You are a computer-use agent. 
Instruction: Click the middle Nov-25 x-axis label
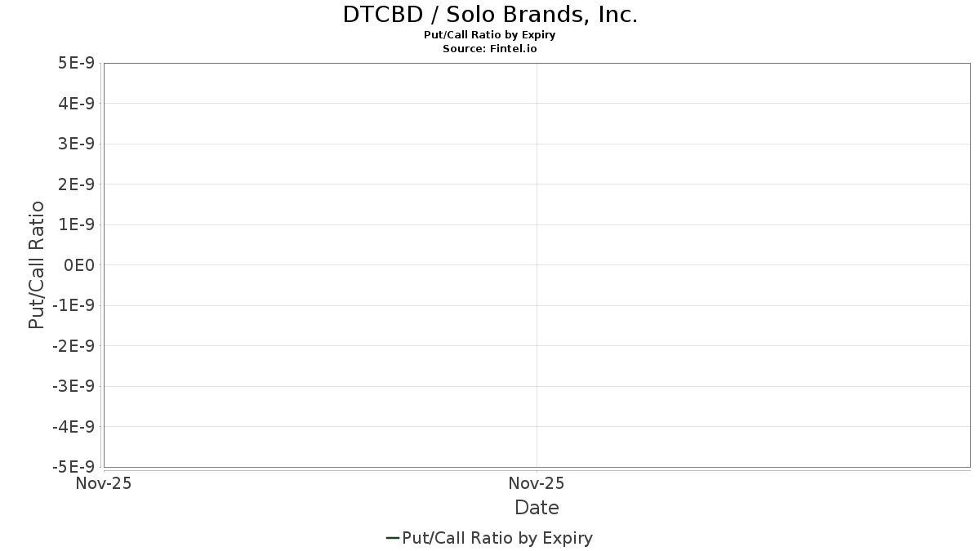537,484
